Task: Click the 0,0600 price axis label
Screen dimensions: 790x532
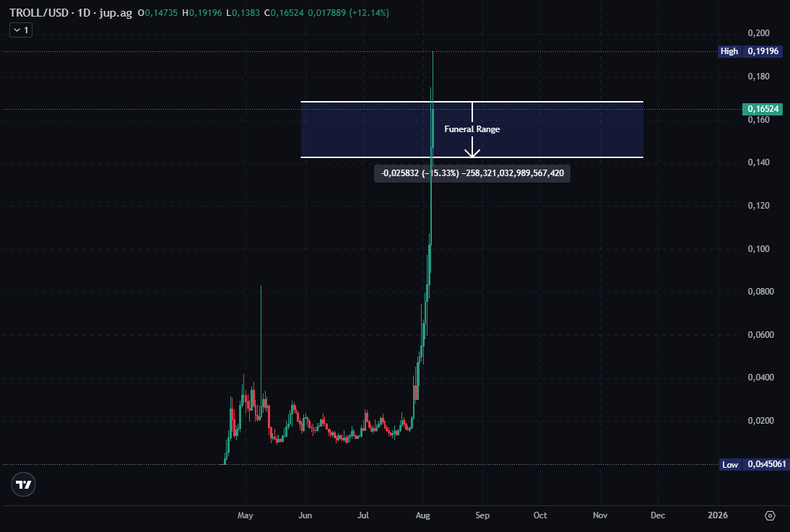Action: (x=761, y=335)
